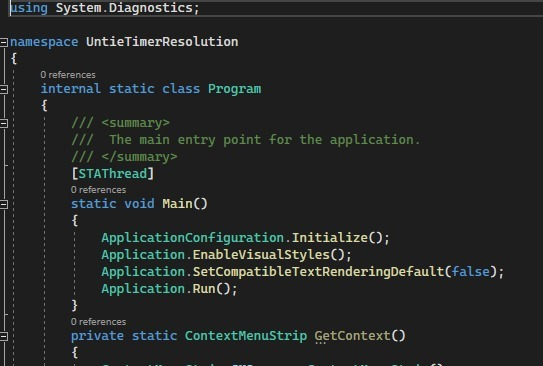This screenshot has height=366, width=543.
Task: Click ApplicationConfiguration.Initialize() line
Action: pos(246,238)
